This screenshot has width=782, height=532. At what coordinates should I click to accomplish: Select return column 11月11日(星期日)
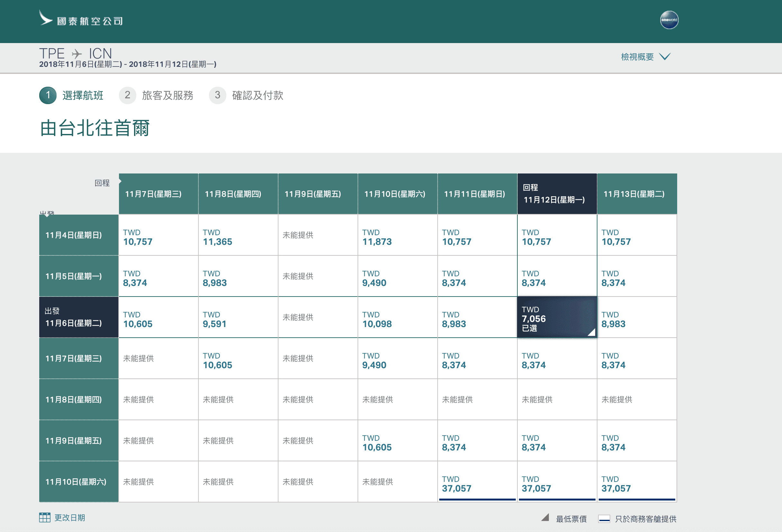(477, 194)
